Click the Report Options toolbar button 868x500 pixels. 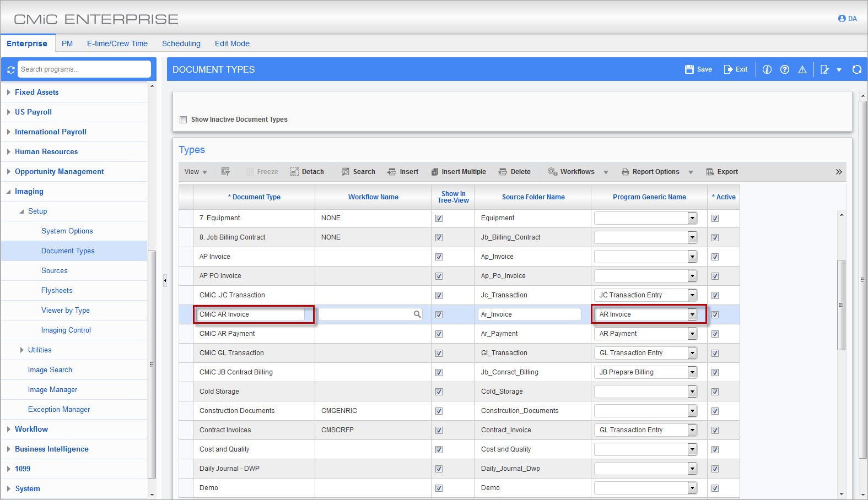(650, 172)
